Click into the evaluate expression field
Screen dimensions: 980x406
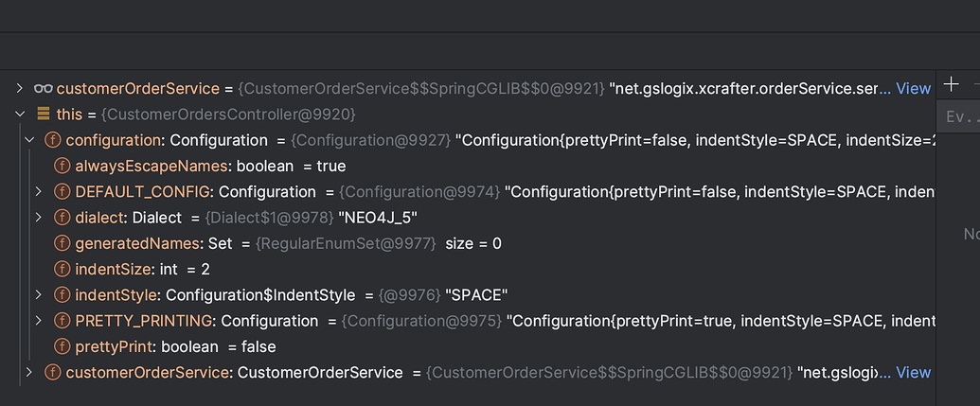961,117
